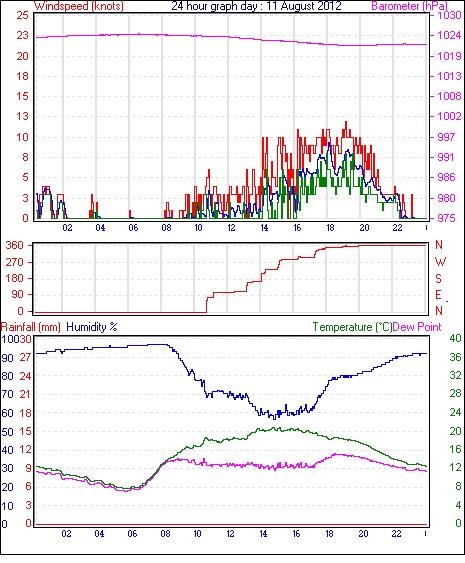Click the 1030 barometer axis value
The height and width of the screenshot is (563, 465).
click(449, 15)
